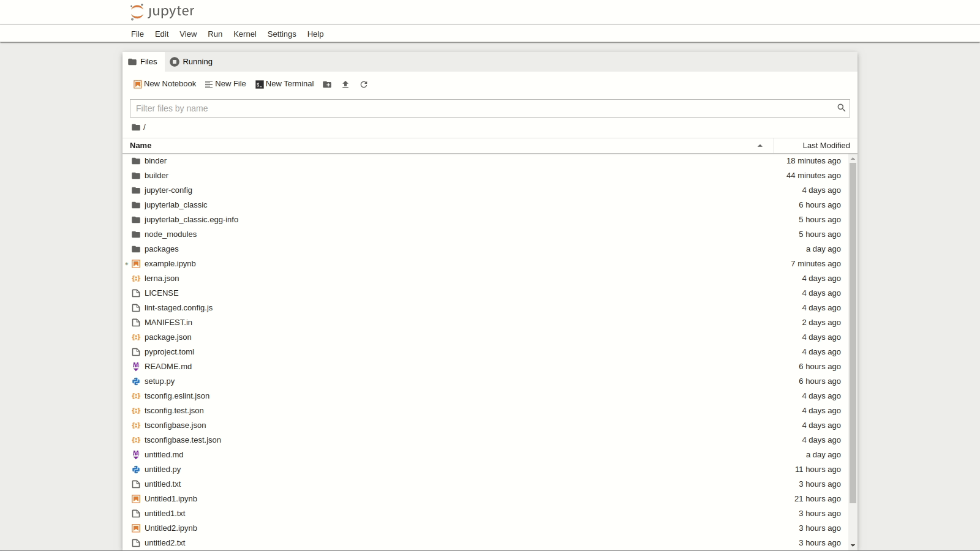980x551 pixels.
Task: Click the LICENSE file icon
Action: pyautogui.click(x=136, y=293)
